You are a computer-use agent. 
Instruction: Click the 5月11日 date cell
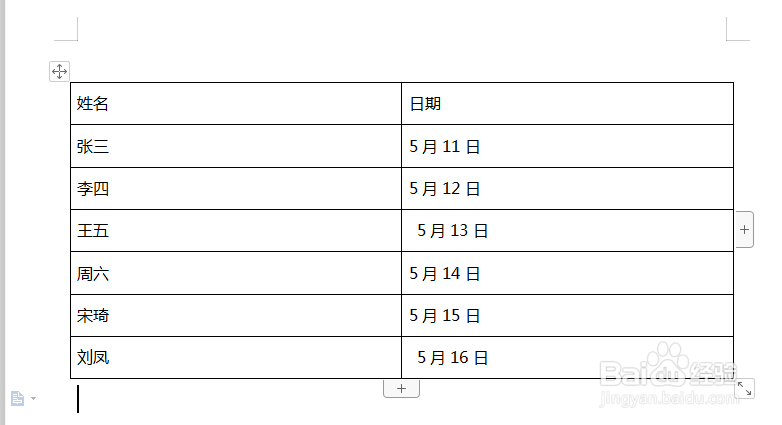568,146
